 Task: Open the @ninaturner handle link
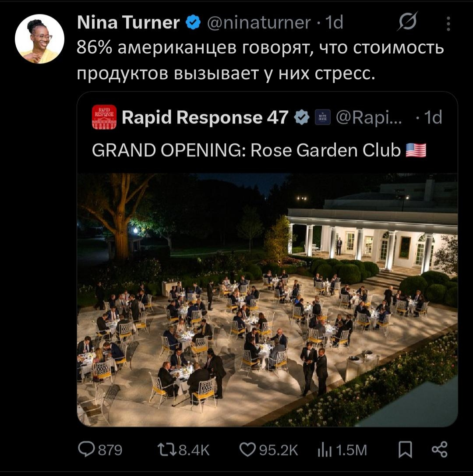259,22
